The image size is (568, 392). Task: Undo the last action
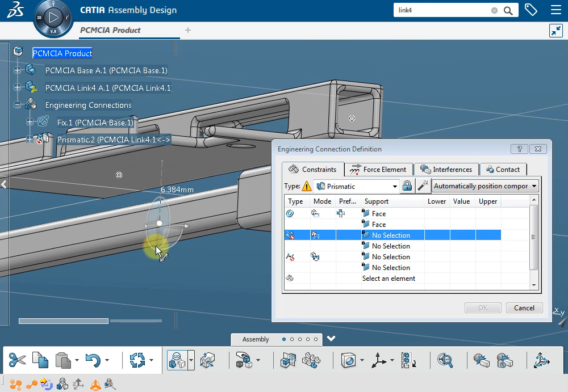coord(93,360)
